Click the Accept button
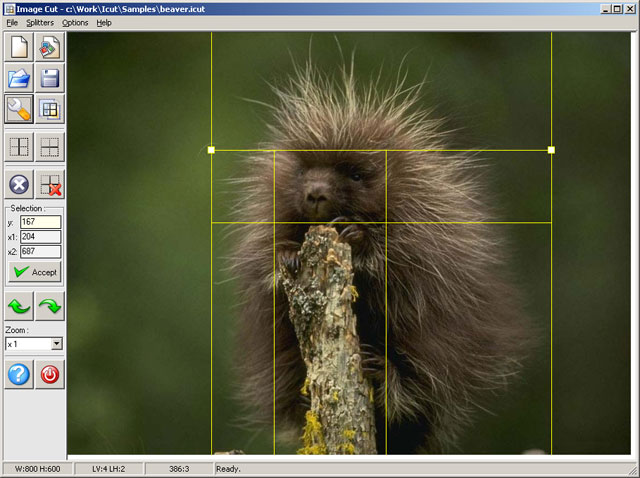 [35, 272]
